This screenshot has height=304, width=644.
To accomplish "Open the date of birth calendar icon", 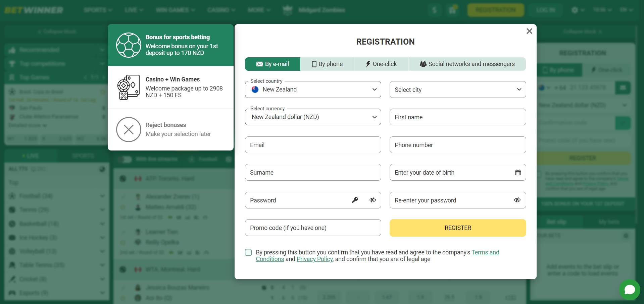I will pos(518,173).
